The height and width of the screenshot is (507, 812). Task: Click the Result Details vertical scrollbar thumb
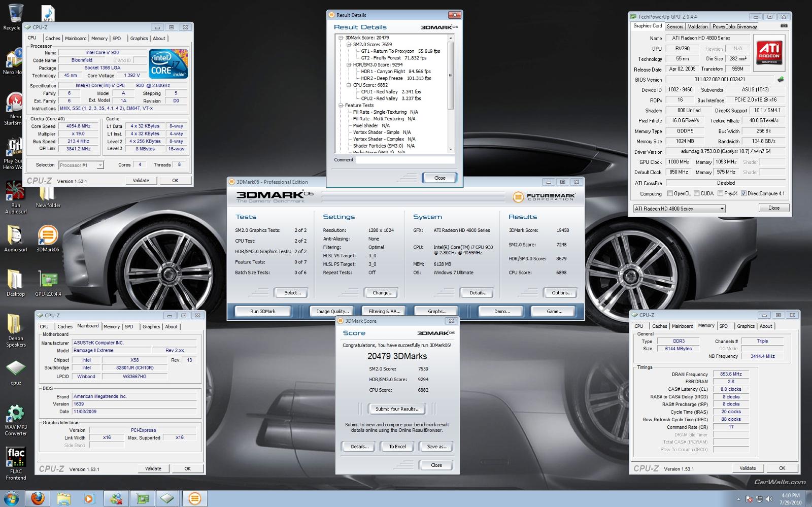pyautogui.click(x=451, y=76)
